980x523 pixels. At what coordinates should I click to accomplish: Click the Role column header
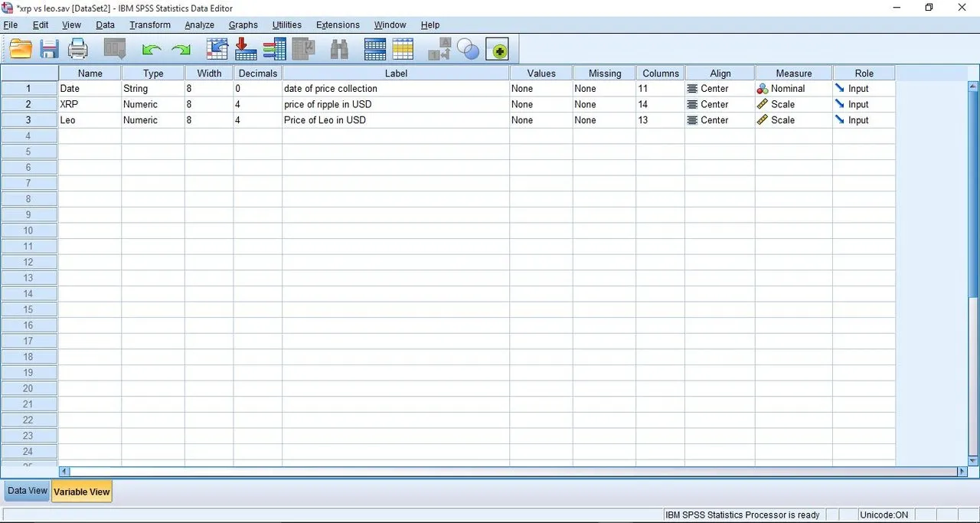coord(864,74)
